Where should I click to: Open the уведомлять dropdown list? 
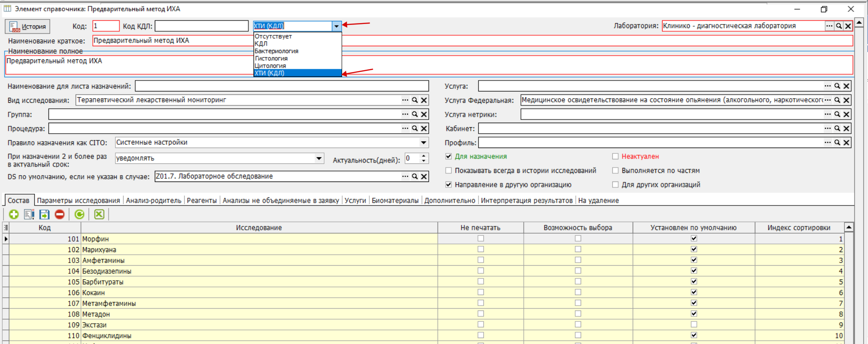[x=319, y=158]
